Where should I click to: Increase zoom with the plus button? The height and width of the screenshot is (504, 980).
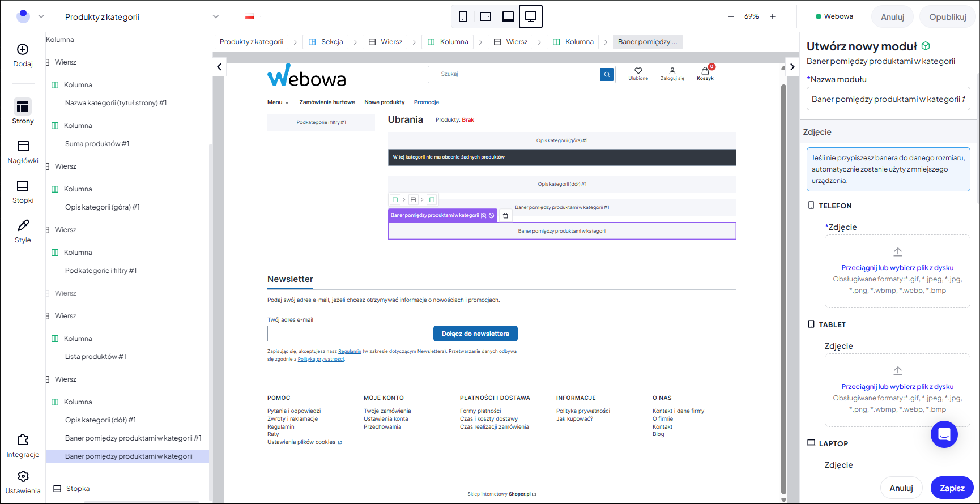click(773, 16)
